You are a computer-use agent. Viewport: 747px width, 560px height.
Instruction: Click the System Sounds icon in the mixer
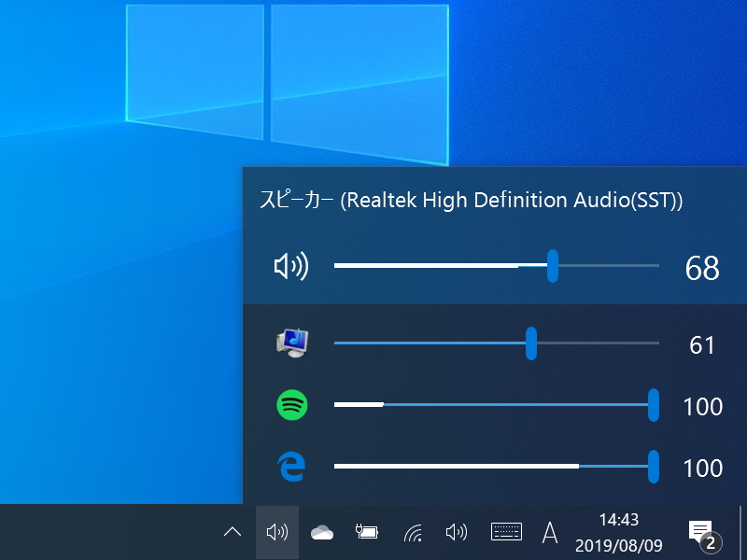(290, 343)
